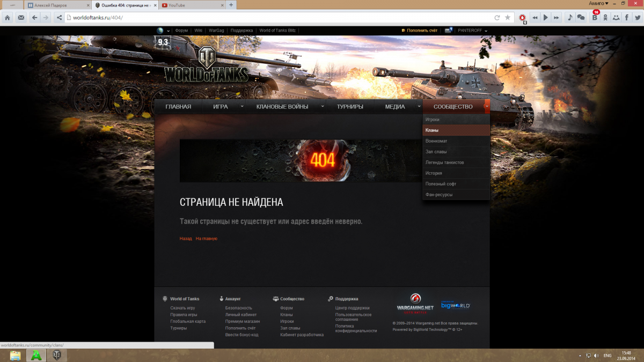644x362 pixels.
Task: Bookmark page with the star icon
Action: tap(508, 18)
